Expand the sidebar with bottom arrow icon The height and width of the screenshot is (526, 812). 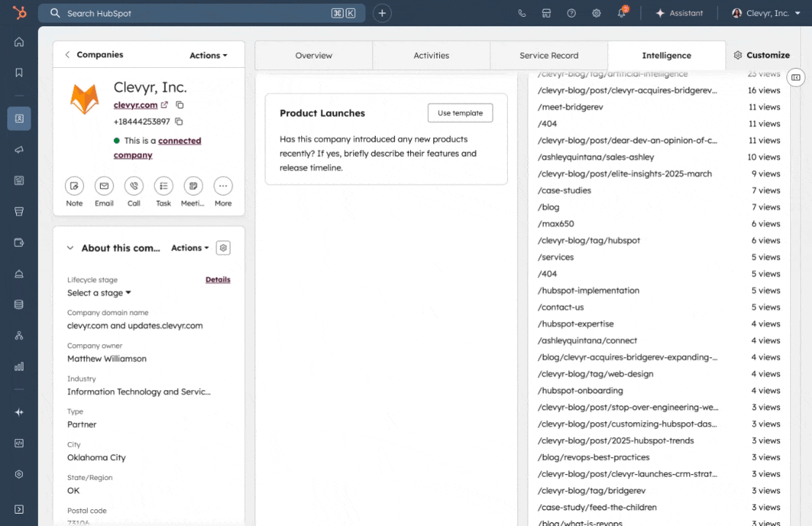[x=19, y=509]
